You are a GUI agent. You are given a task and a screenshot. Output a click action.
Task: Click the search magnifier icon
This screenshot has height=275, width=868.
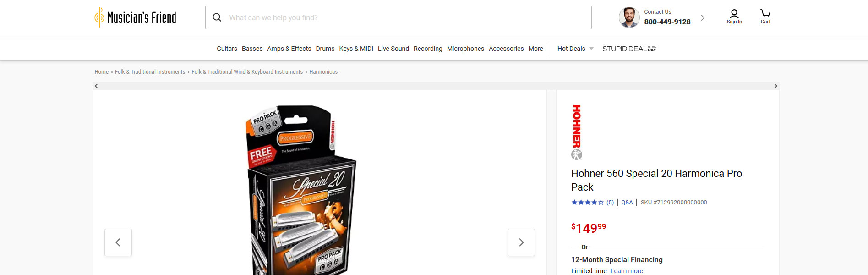217,17
